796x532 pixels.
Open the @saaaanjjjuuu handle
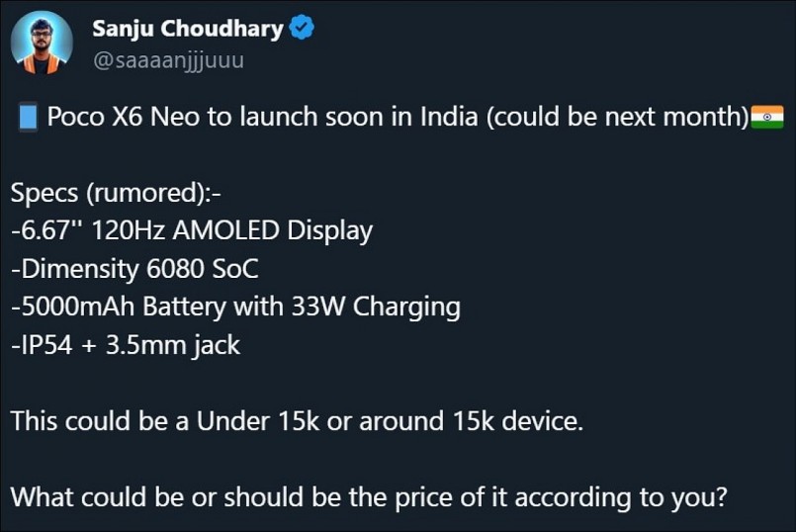[168, 59]
